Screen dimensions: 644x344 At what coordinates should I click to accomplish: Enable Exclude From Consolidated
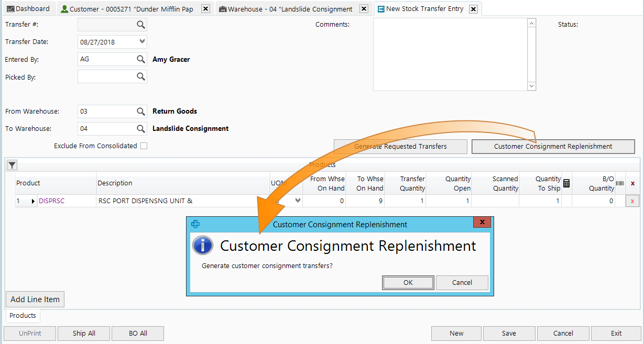tap(144, 146)
